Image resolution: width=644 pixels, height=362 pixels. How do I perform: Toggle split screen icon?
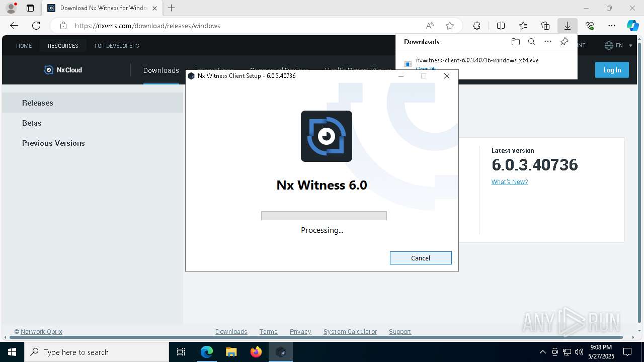[501, 26]
